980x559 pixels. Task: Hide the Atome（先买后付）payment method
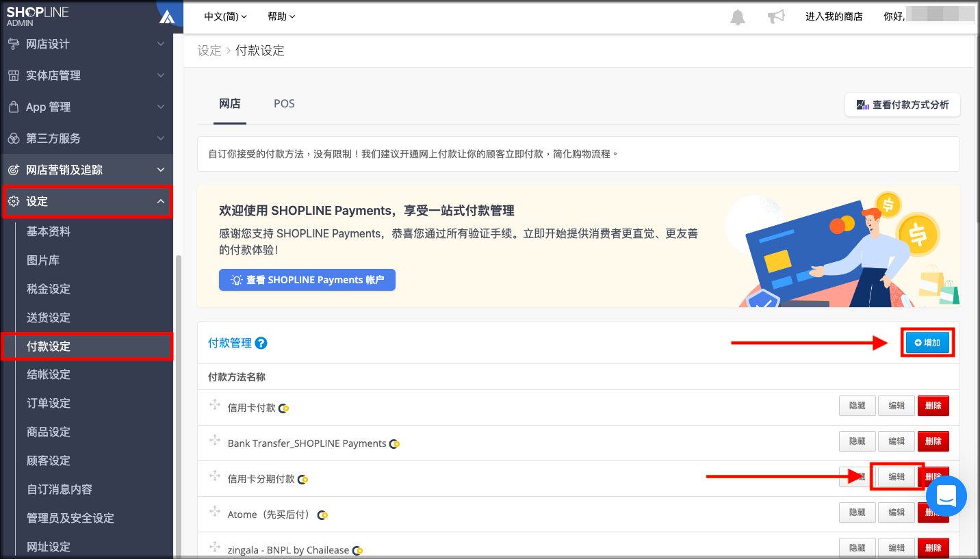(x=857, y=512)
